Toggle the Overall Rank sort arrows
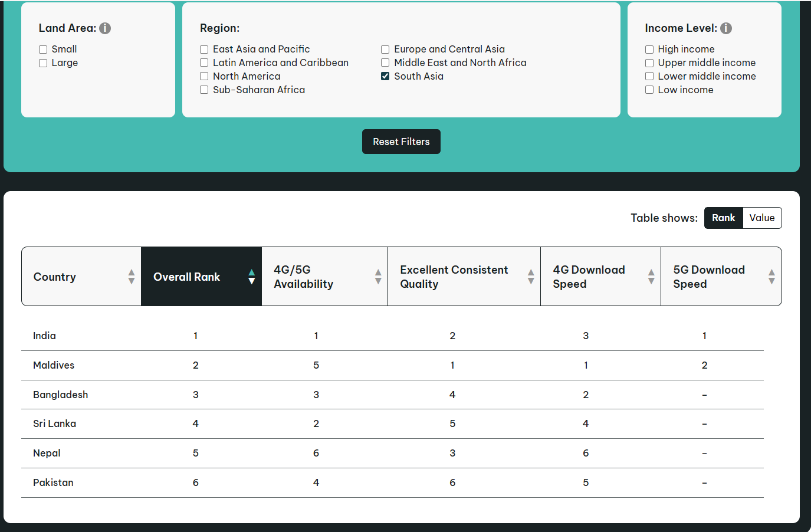 coord(252,277)
